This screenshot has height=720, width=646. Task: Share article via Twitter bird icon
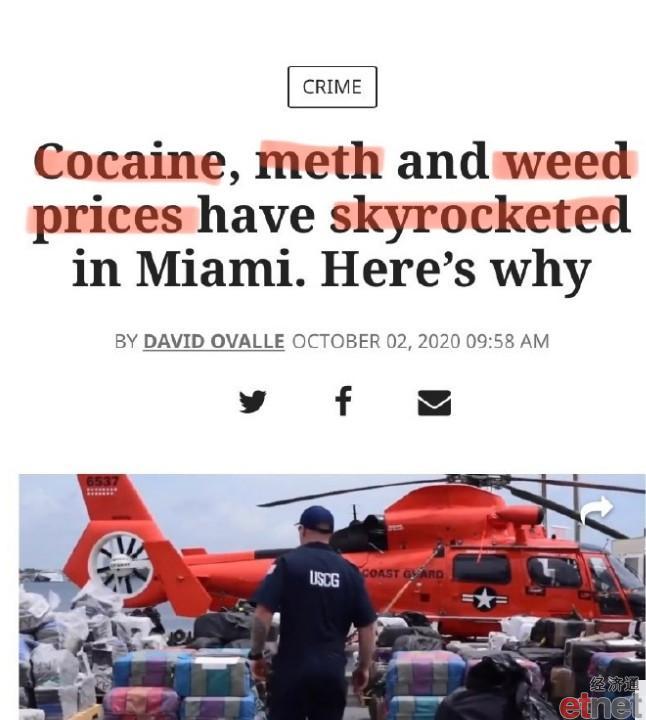click(253, 401)
